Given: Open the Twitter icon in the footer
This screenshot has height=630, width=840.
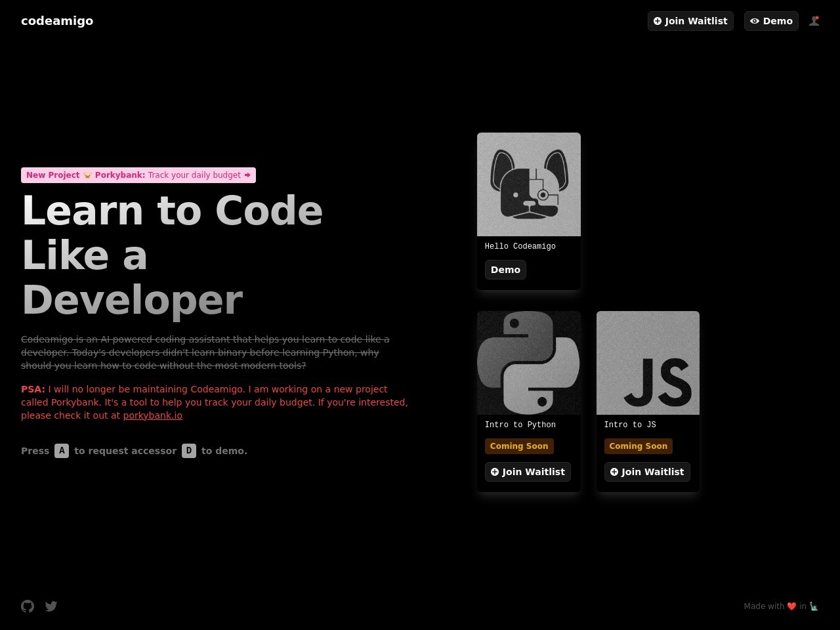Looking at the screenshot, I should [x=51, y=606].
